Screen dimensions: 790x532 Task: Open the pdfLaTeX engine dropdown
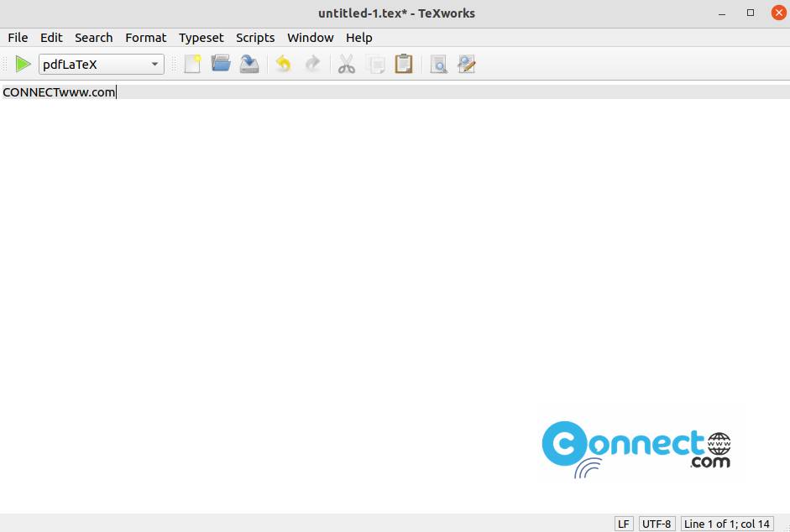(102, 64)
